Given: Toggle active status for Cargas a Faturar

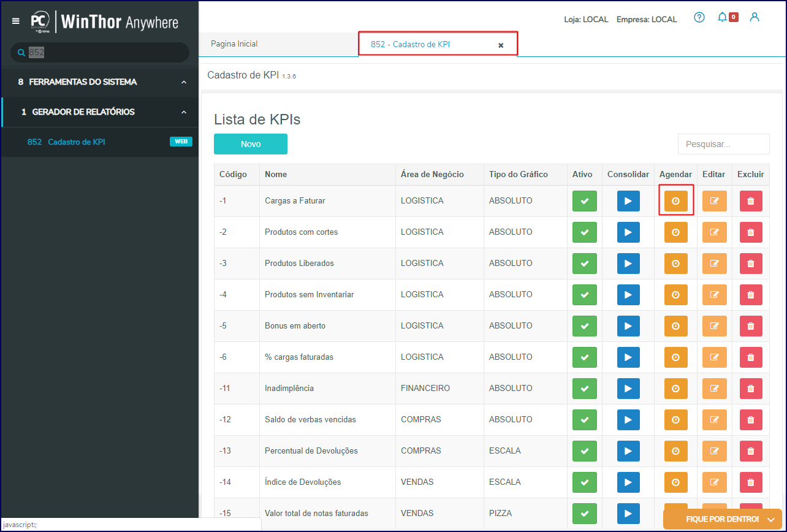Looking at the screenshot, I should click(585, 201).
